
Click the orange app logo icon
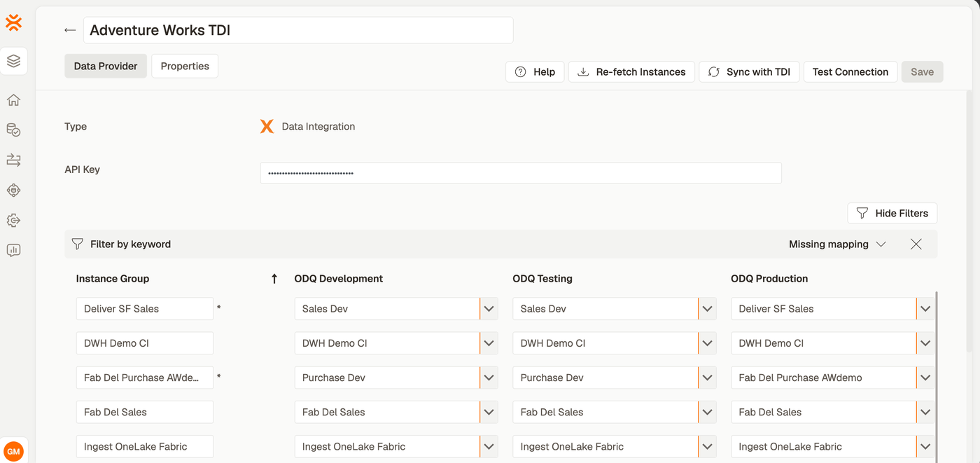coord(13,22)
